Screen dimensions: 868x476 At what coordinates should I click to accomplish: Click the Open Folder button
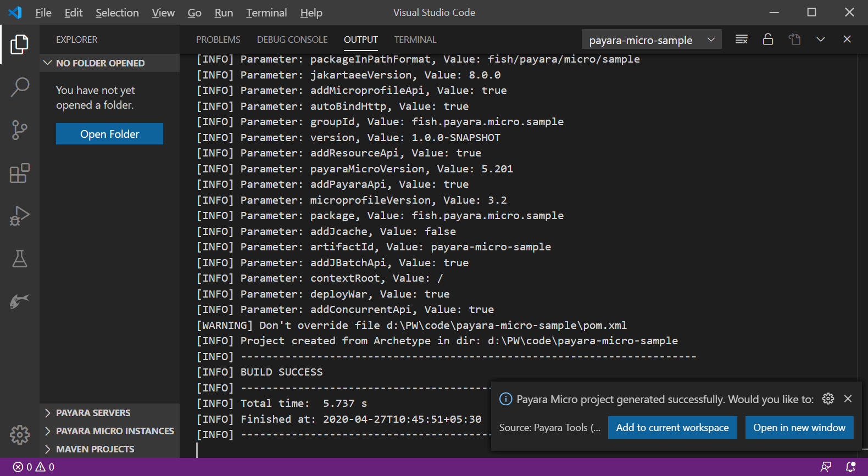(x=109, y=134)
